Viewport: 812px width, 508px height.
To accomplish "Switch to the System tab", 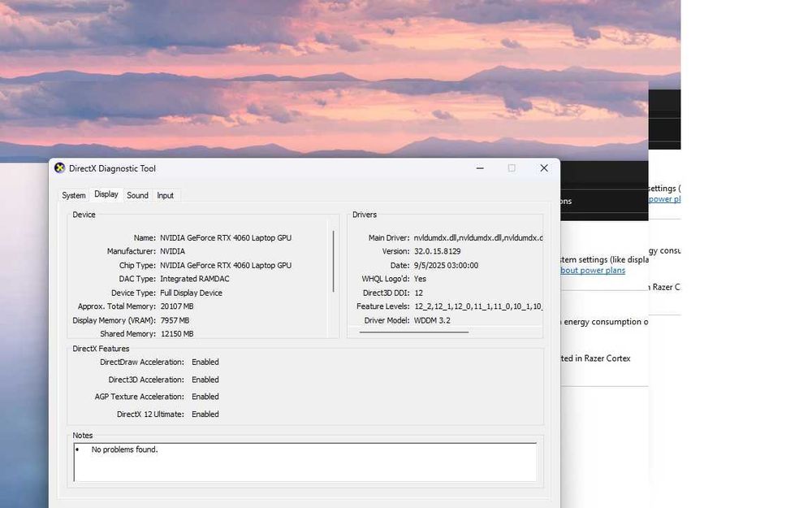I will [x=74, y=195].
